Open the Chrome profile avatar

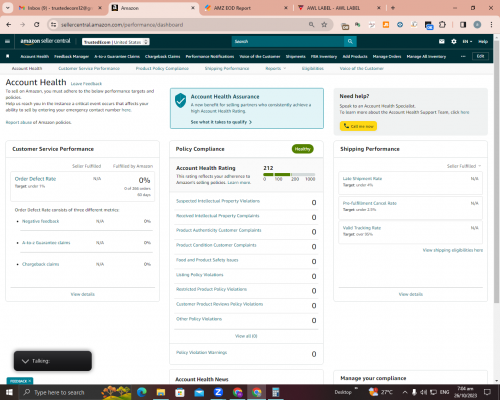point(477,25)
